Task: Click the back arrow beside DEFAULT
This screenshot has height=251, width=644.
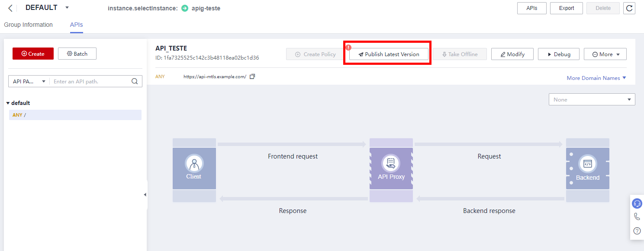Action: [x=10, y=8]
